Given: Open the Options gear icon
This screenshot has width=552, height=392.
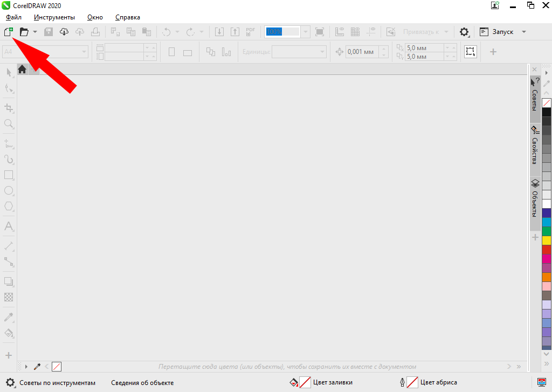Looking at the screenshot, I should pyautogui.click(x=464, y=32).
